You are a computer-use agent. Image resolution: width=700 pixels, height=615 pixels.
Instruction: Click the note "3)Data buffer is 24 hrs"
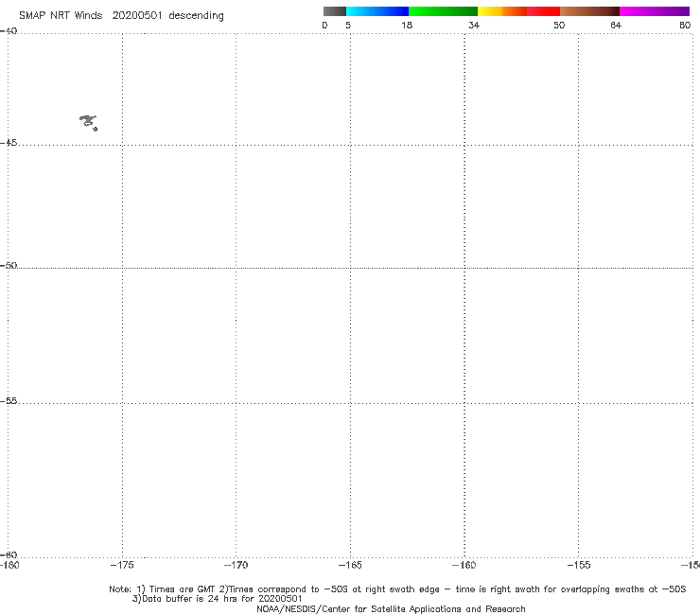(218, 599)
